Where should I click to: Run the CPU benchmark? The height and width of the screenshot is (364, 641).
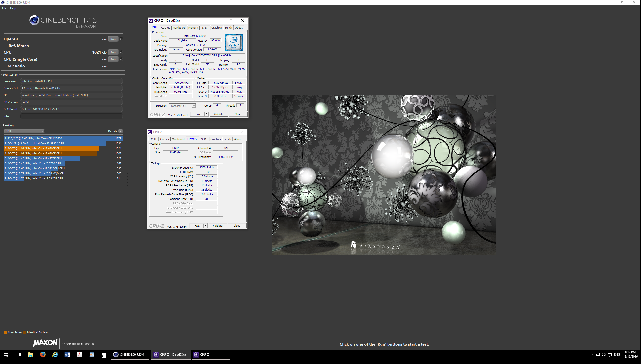(113, 52)
